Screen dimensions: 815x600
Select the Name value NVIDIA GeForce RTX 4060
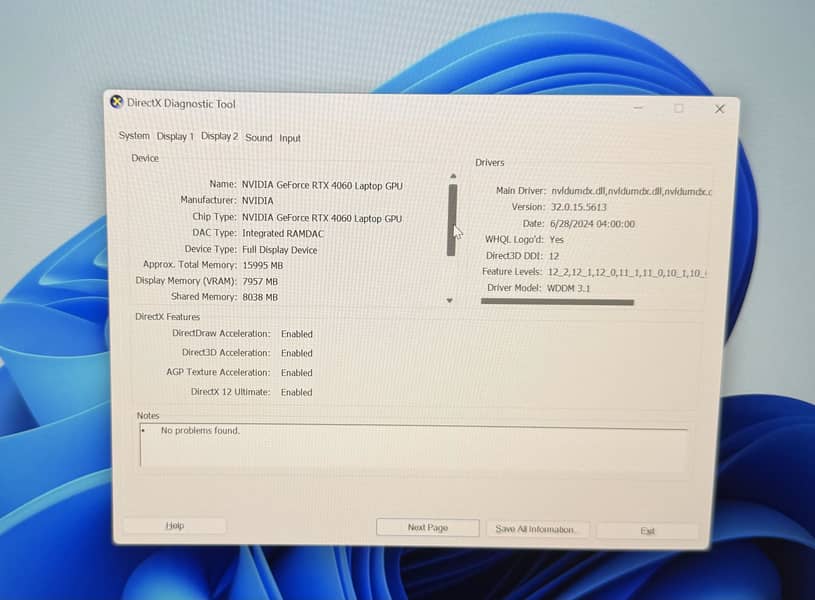point(322,185)
